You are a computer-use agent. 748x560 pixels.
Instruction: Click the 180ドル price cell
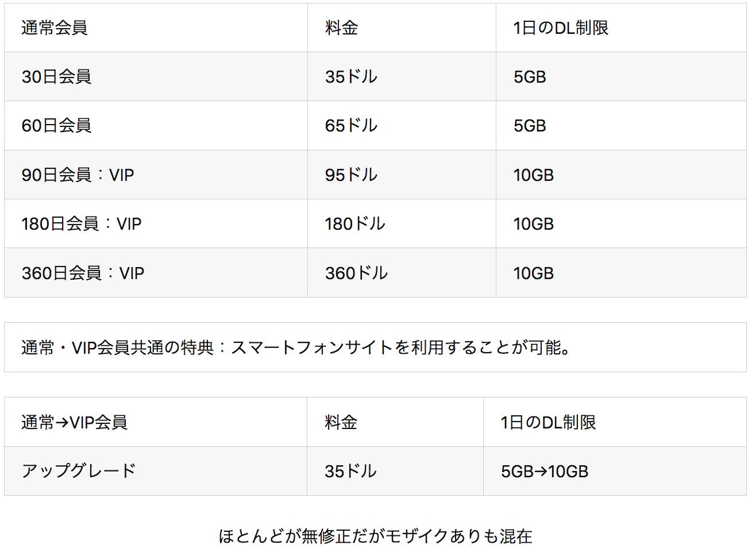coord(402,223)
